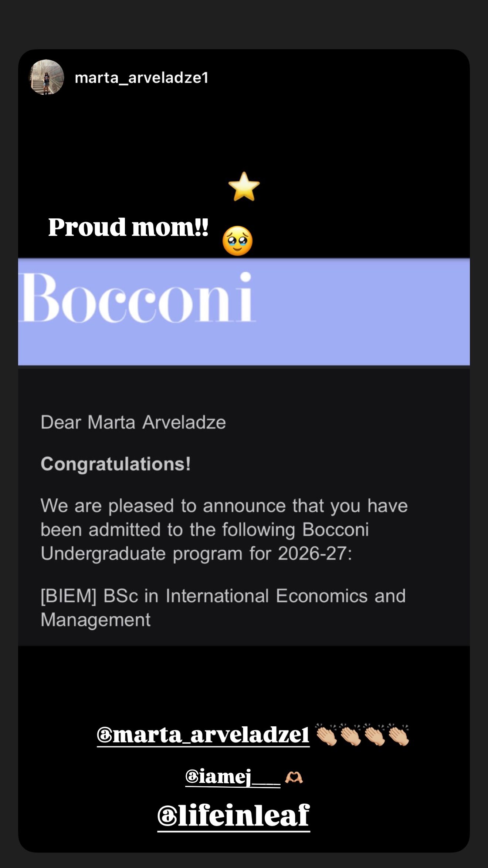Tap the first clapping hands emoji
Screen dimensions: 488x868
(x=326, y=735)
